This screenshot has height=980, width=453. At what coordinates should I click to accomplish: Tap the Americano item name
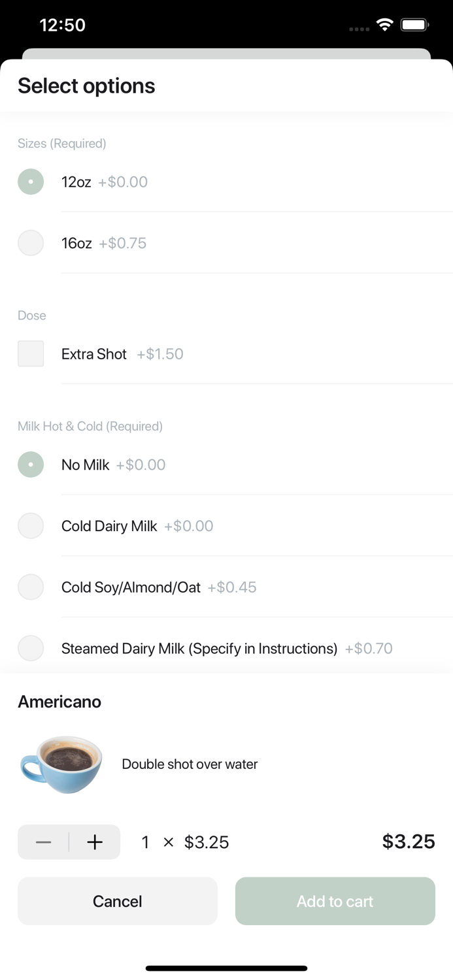tap(59, 702)
